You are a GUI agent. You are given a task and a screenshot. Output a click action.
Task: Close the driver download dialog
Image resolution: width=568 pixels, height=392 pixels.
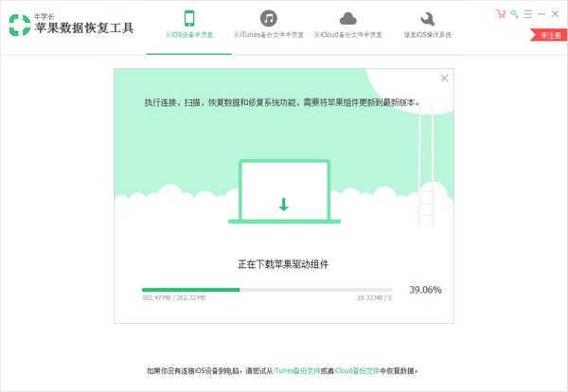tap(444, 79)
